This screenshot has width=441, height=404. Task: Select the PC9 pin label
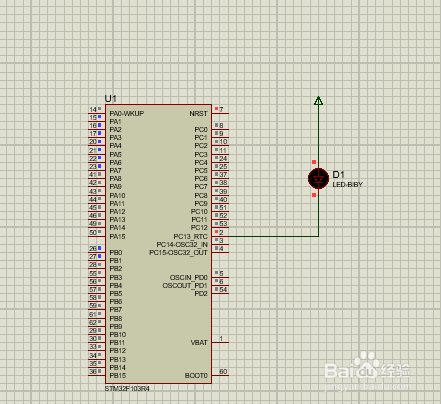coord(201,203)
